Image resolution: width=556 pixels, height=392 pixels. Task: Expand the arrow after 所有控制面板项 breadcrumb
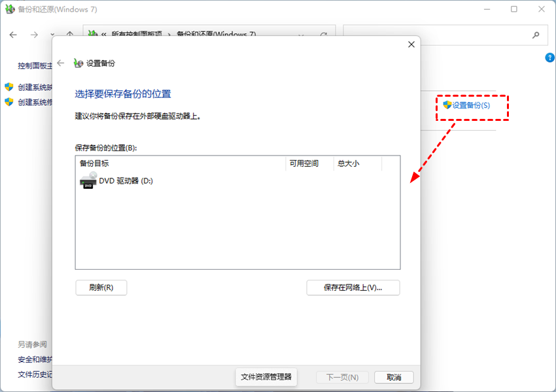coord(169,35)
